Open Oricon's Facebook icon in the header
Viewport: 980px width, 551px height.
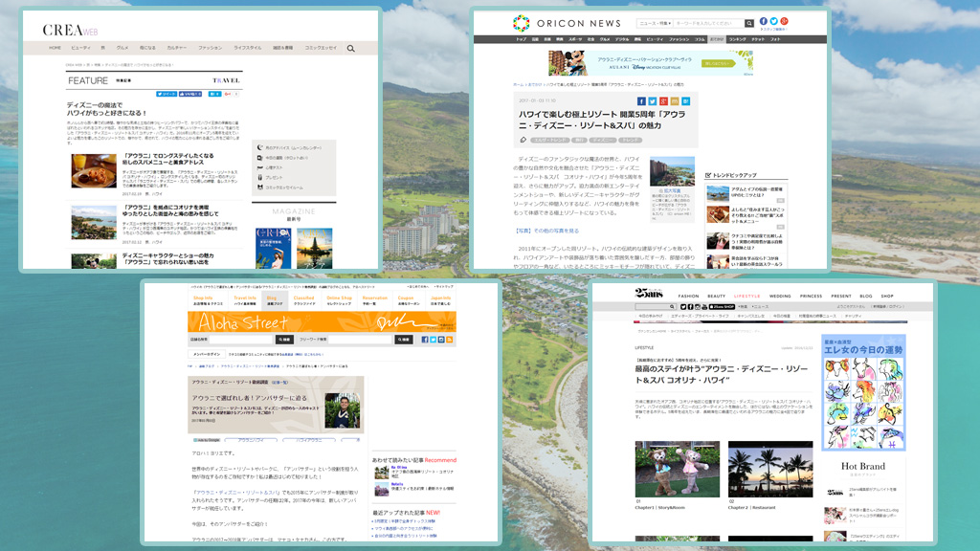point(763,21)
